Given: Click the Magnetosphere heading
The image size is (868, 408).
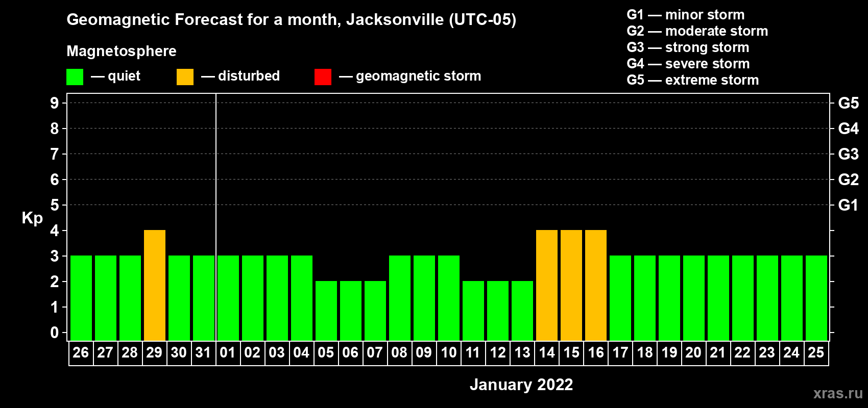Looking at the screenshot, I should (x=122, y=51).
